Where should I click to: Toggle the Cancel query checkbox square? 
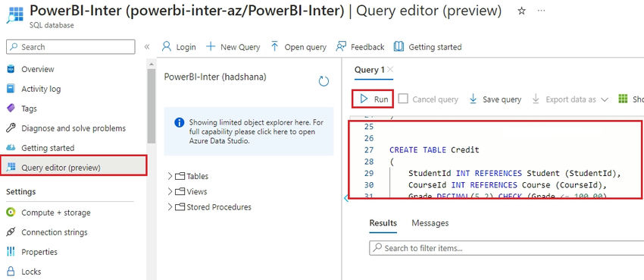[403, 99]
